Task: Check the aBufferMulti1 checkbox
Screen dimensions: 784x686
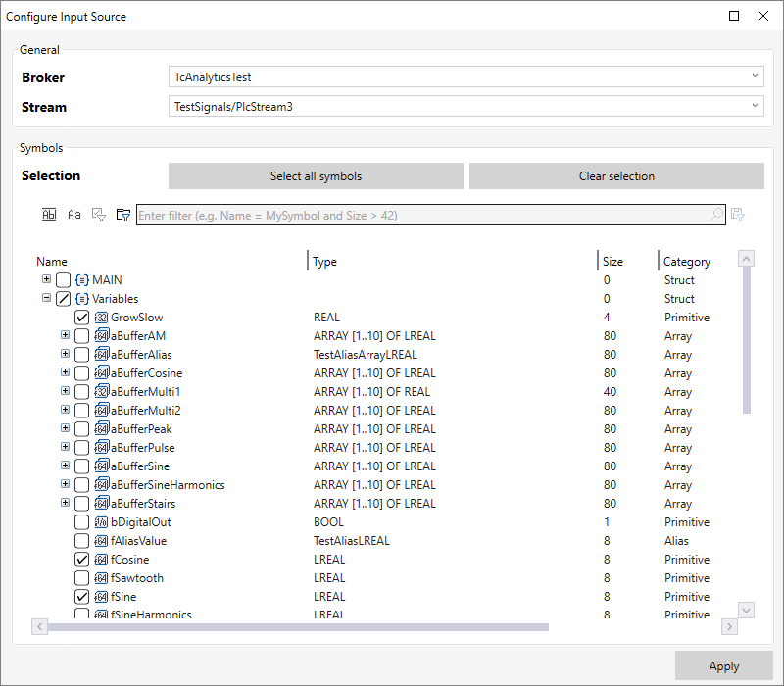Action: (81, 392)
